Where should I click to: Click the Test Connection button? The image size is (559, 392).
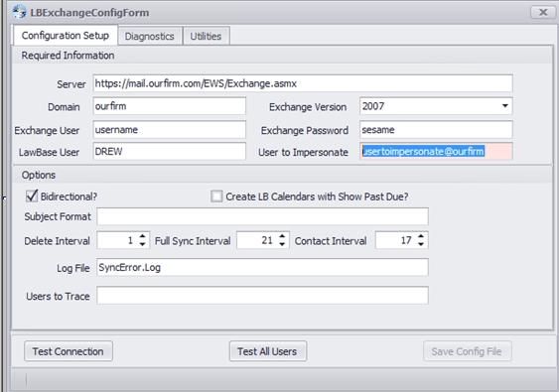coord(69,351)
